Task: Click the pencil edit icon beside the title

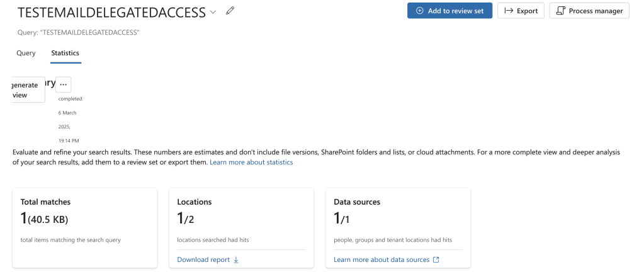Action: (x=230, y=11)
